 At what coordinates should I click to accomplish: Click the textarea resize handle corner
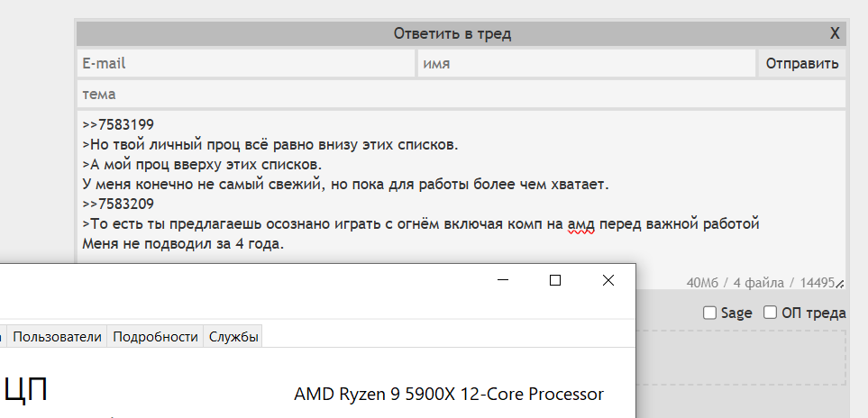point(841,285)
